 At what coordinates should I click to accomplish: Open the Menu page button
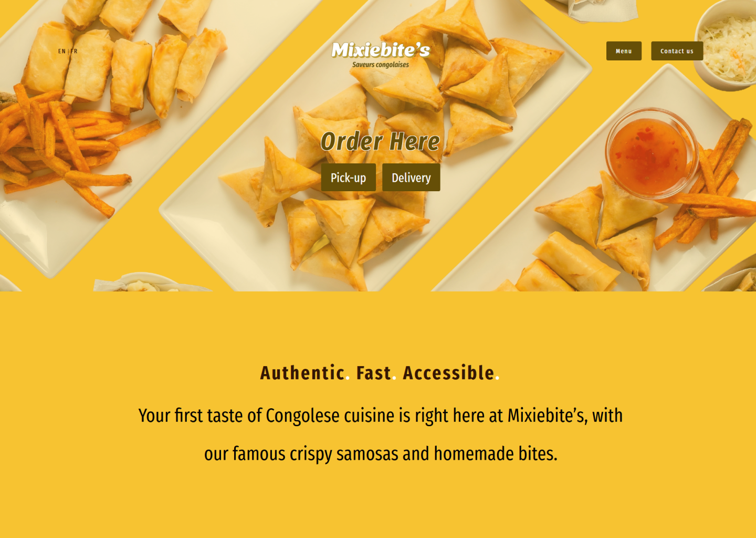click(x=624, y=51)
